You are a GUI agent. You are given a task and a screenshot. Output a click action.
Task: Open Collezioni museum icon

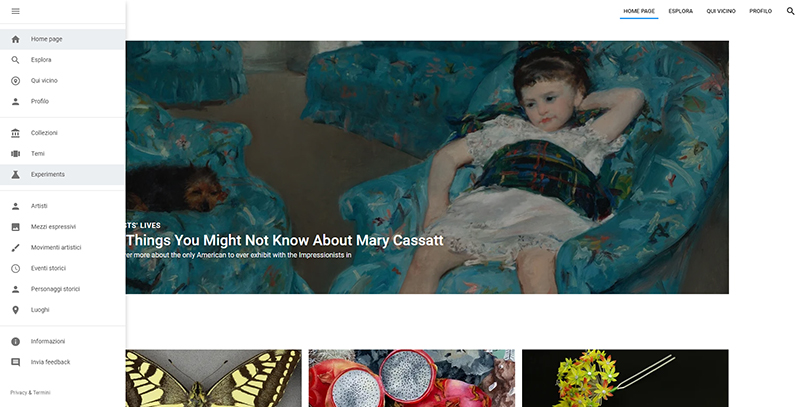coord(15,133)
